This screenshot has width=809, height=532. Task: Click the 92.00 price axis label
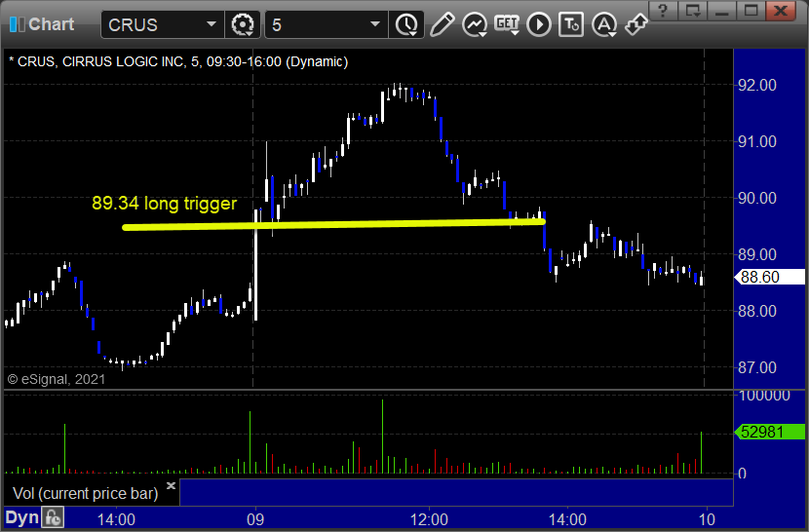(x=757, y=85)
